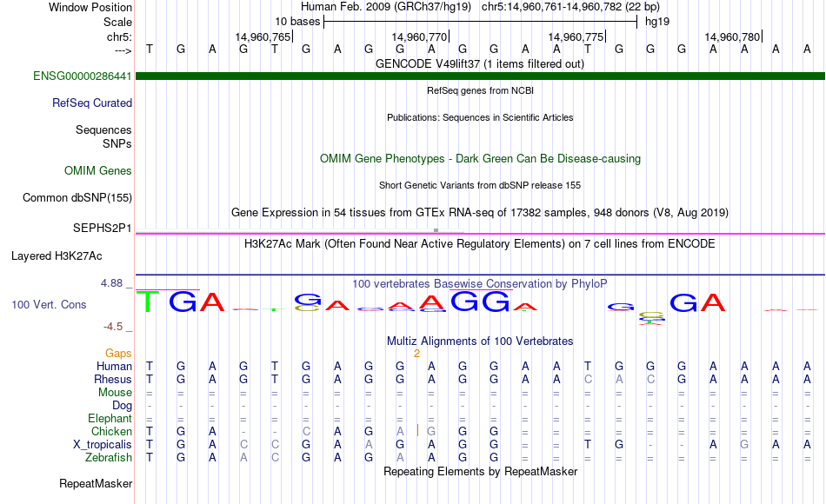Click the magenta GTEx expression bar
Viewport: 826px width, 504px height.
480,233
